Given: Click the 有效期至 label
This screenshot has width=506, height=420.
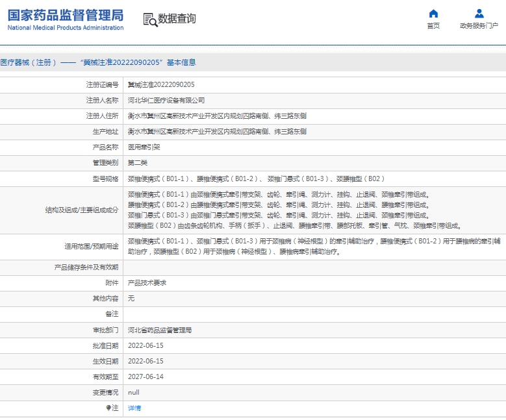Looking at the screenshot, I should coord(105,377).
